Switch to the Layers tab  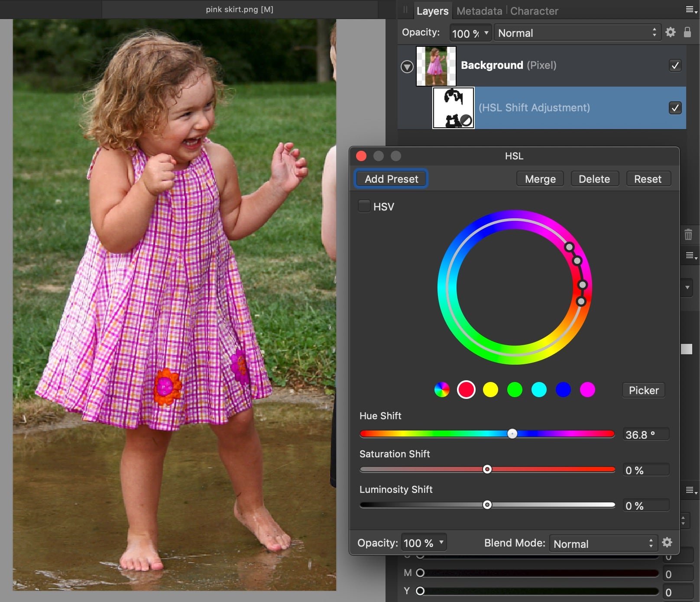click(x=432, y=11)
